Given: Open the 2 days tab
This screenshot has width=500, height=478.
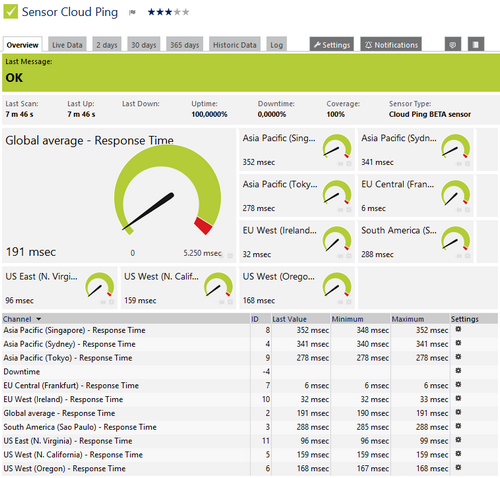Looking at the screenshot, I should pyautogui.click(x=107, y=45).
